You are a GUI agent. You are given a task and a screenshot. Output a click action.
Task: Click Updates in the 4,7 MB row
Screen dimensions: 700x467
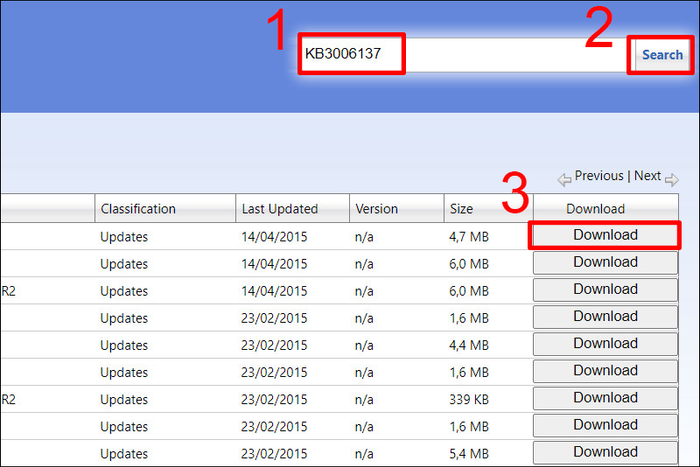(124, 237)
